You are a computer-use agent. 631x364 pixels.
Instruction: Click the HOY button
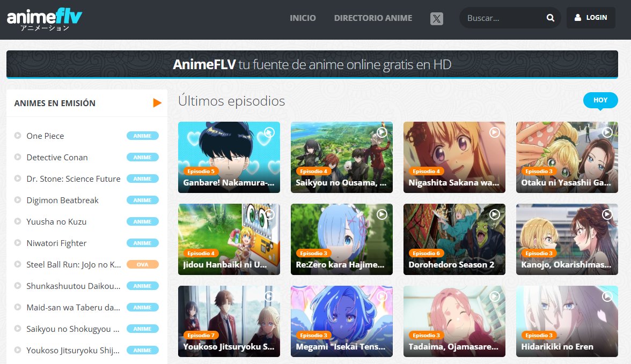point(600,100)
